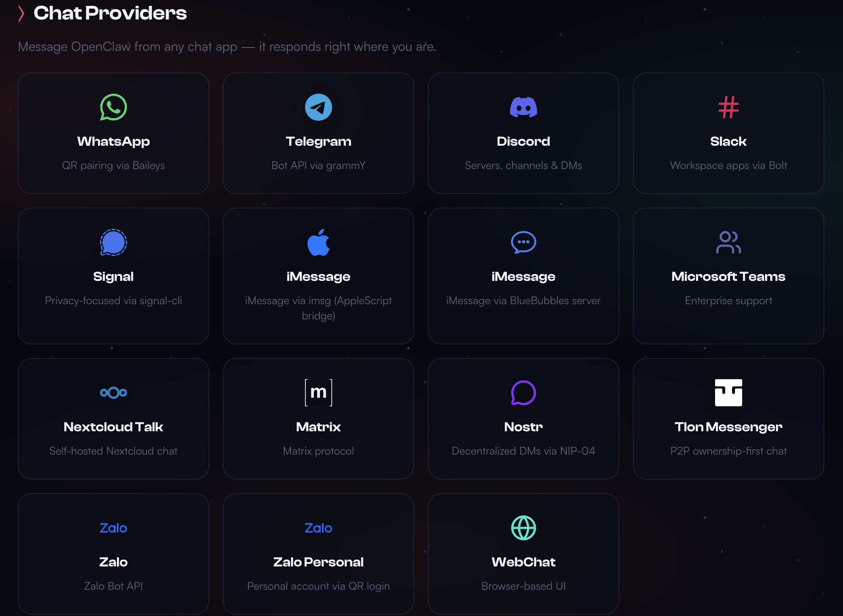Click 'Workspace apps via Bolt' description
This screenshot has width=843, height=616.
pyautogui.click(x=728, y=165)
